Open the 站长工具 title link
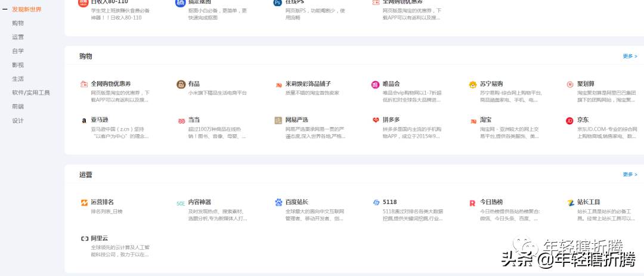The height and width of the screenshot is (276, 644). (x=589, y=202)
